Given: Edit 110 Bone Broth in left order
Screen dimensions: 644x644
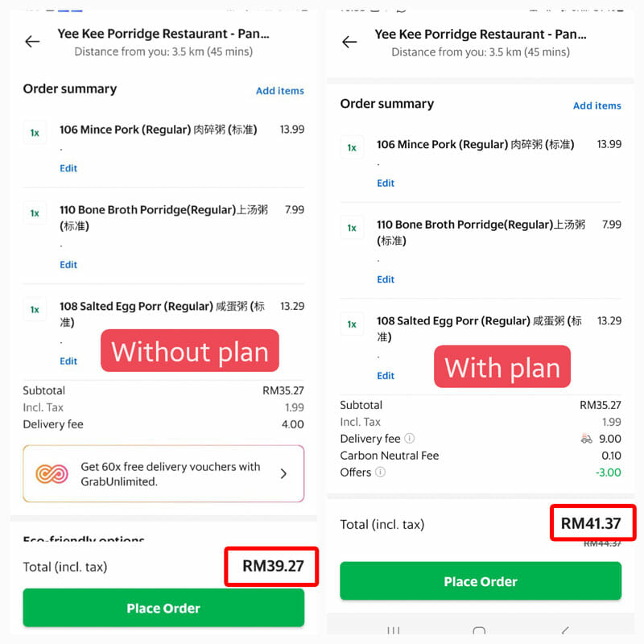Looking at the screenshot, I should click(68, 265).
